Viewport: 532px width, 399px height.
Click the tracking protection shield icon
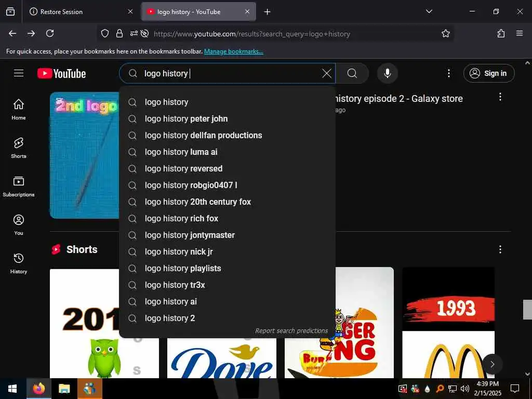[x=105, y=33]
